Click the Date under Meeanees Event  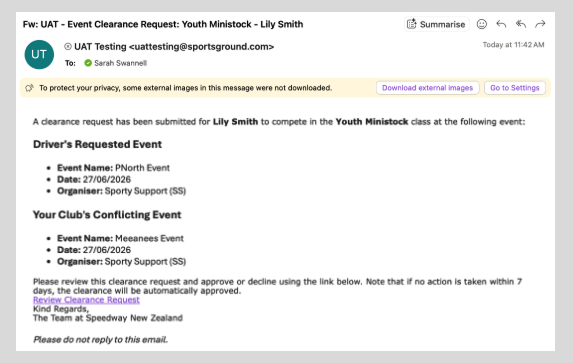[94, 250]
